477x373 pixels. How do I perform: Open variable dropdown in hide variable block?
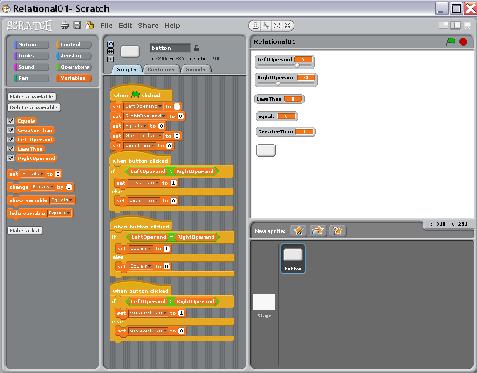59,213
